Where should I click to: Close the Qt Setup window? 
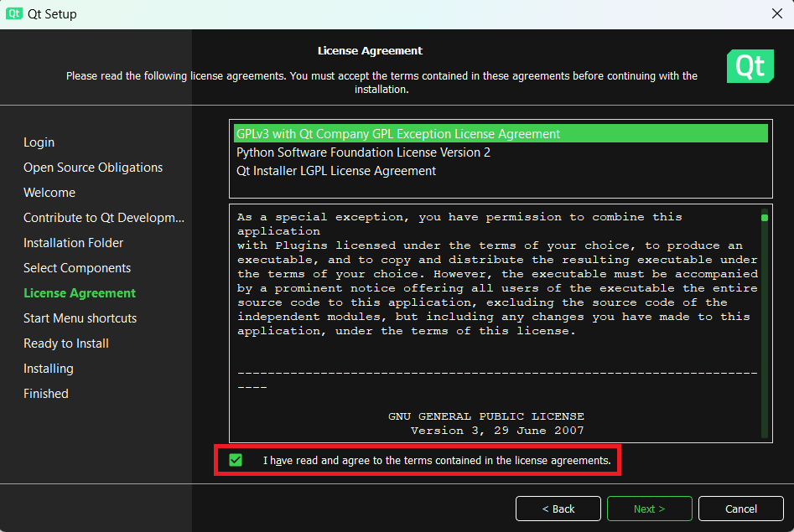(x=776, y=13)
